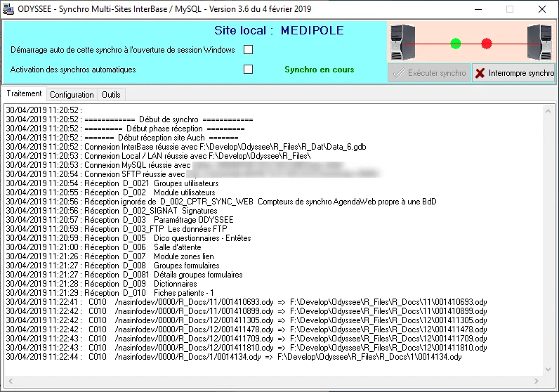
Task: Select the C010 log line for 001410693.ody
Action: [246, 302]
